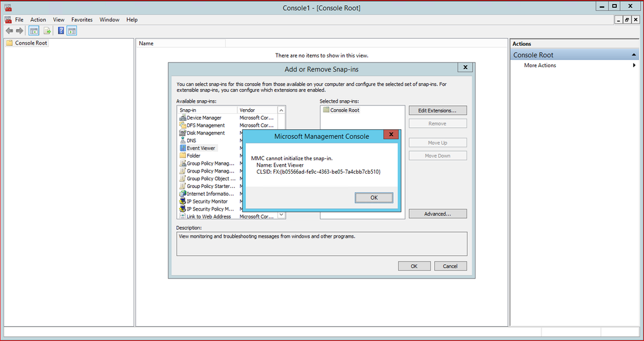Image resolution: width=644 pixels, height=341 pixels.
Task: Restore the inner Console Root child window
Action: pos(627,20)
